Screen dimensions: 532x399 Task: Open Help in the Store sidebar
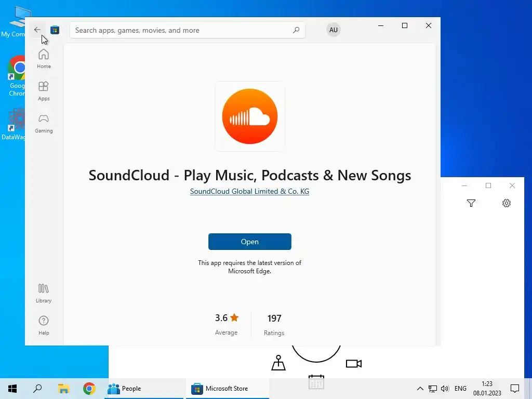(44, 325)
